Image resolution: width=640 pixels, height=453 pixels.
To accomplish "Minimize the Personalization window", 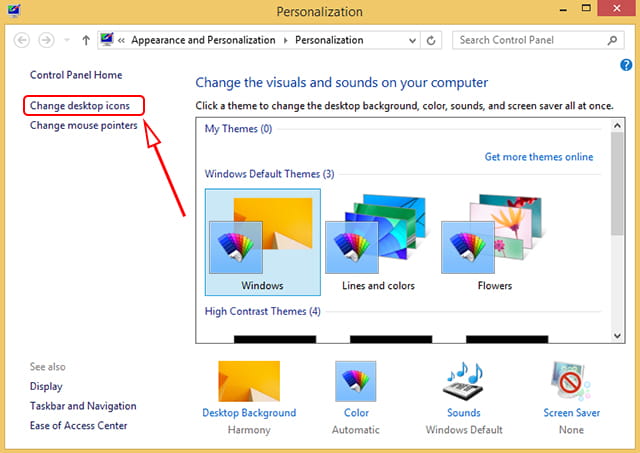I will [563, 9].
